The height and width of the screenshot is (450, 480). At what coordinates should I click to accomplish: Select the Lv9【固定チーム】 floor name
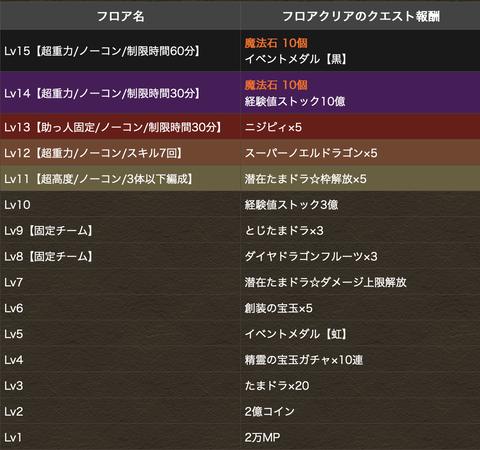click(x=48, y=231)
